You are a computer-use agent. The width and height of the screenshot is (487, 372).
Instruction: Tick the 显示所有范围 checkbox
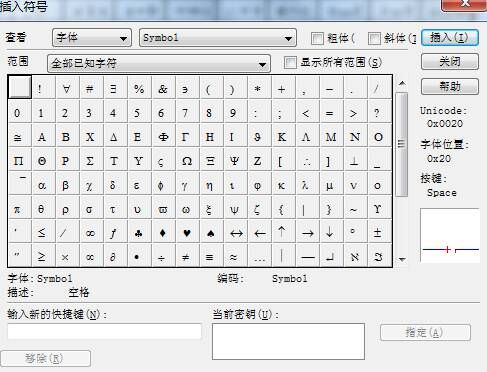(290, 62)
